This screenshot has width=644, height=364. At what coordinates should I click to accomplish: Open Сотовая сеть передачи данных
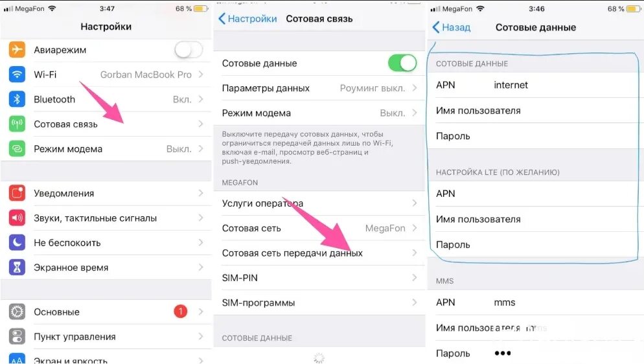(x=319, y=253)
